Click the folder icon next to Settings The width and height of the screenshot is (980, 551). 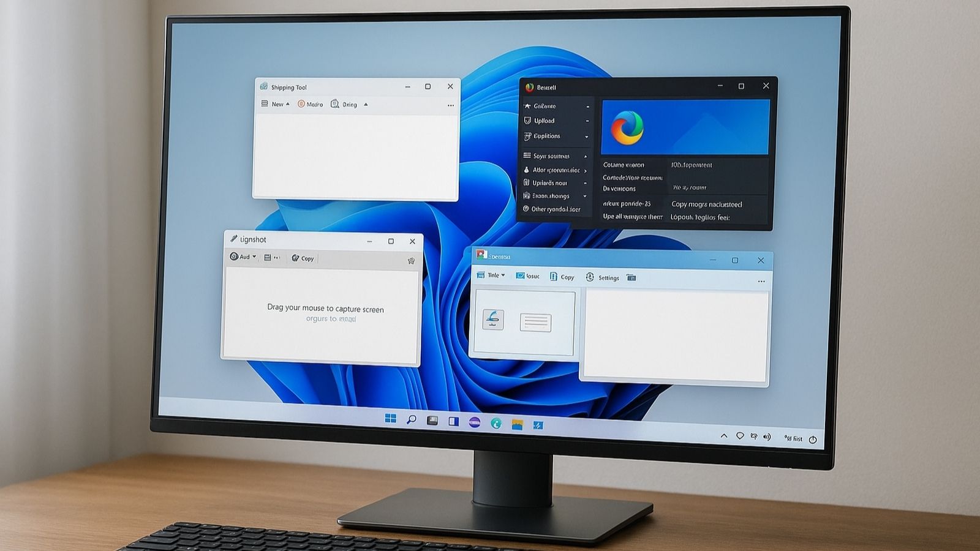(x=631, y=278)
